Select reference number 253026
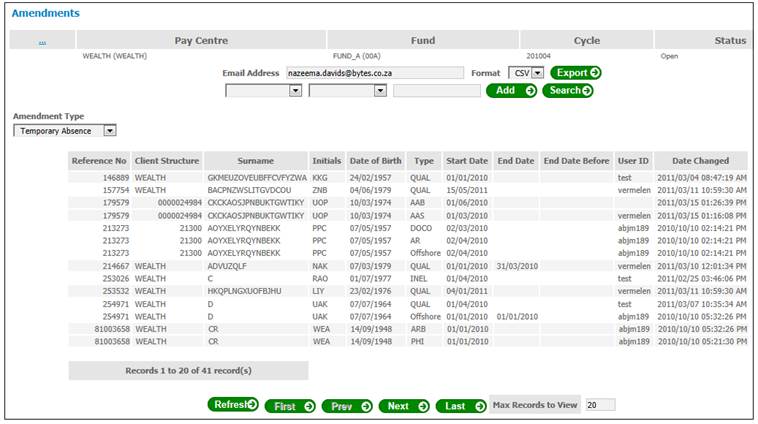This screenshot has width=758, height=424. (x=116, y=279)
